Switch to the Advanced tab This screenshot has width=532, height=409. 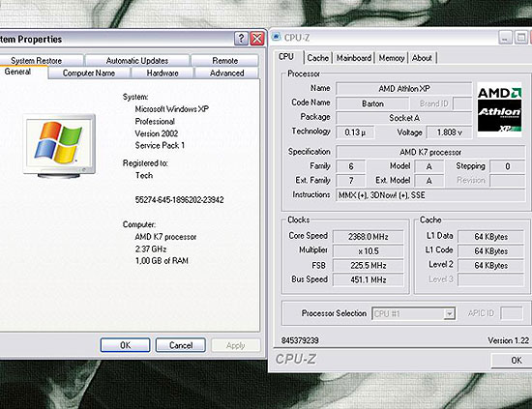[x=226, y=73]
